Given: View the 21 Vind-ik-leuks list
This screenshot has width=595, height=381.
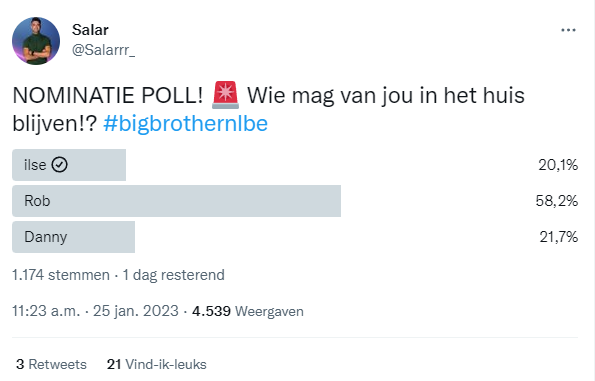Looking at the screenshot, I should pyautogui.click(x=157, y=364).
